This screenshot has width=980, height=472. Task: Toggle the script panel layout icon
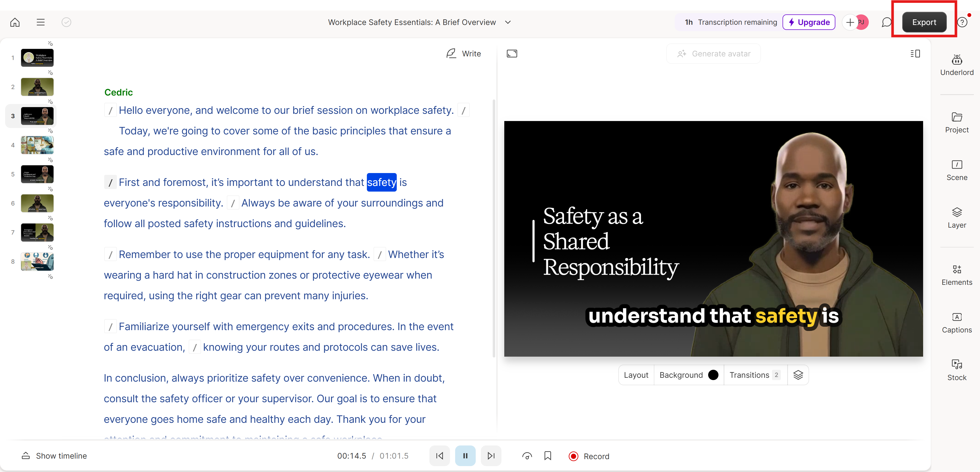pos(915,54)
